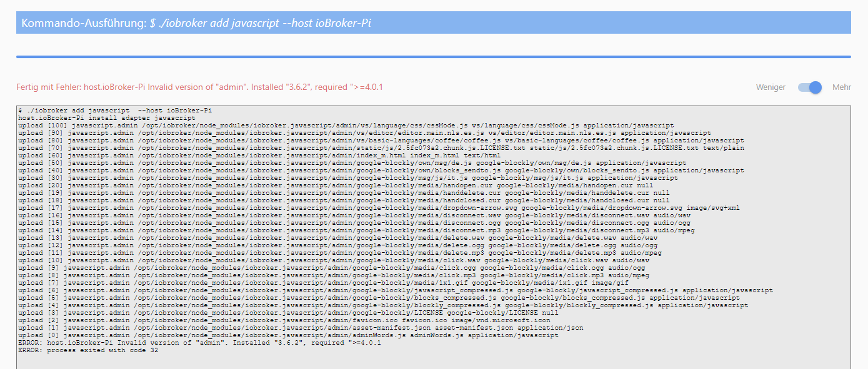Click the 'ERROR: host.ioBroker-Pi Invalid version' line
868x369 pixels.
[199, 342]
